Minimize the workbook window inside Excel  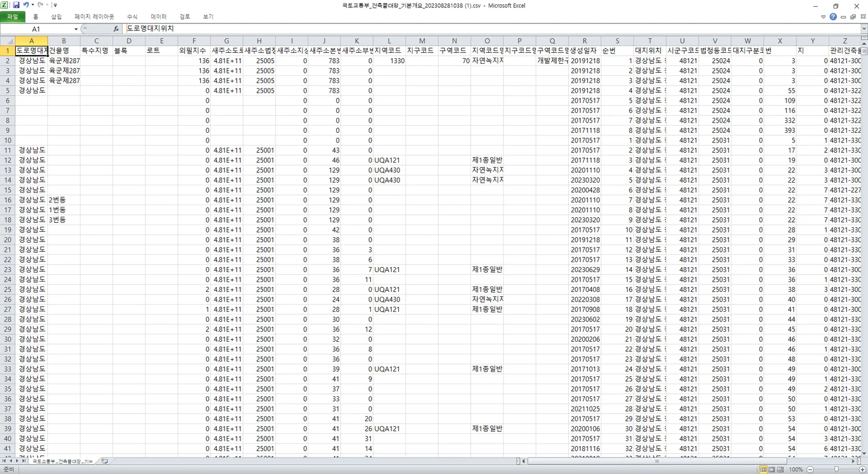point(843,17)
